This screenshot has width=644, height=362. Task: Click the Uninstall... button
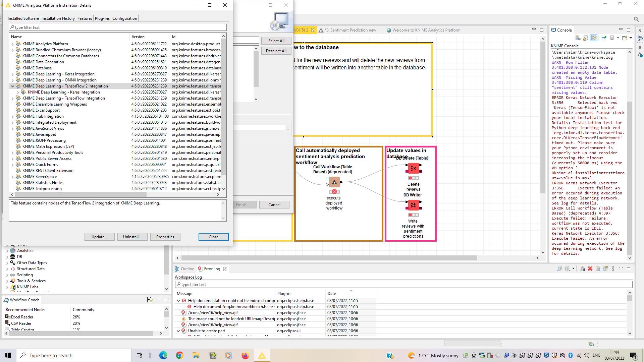coord(132,237)
